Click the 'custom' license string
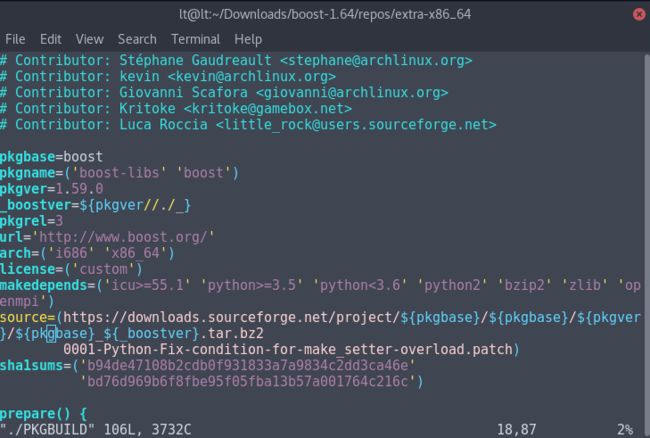The height and width of the screenshot is (438, 650). tap(104, 269)
